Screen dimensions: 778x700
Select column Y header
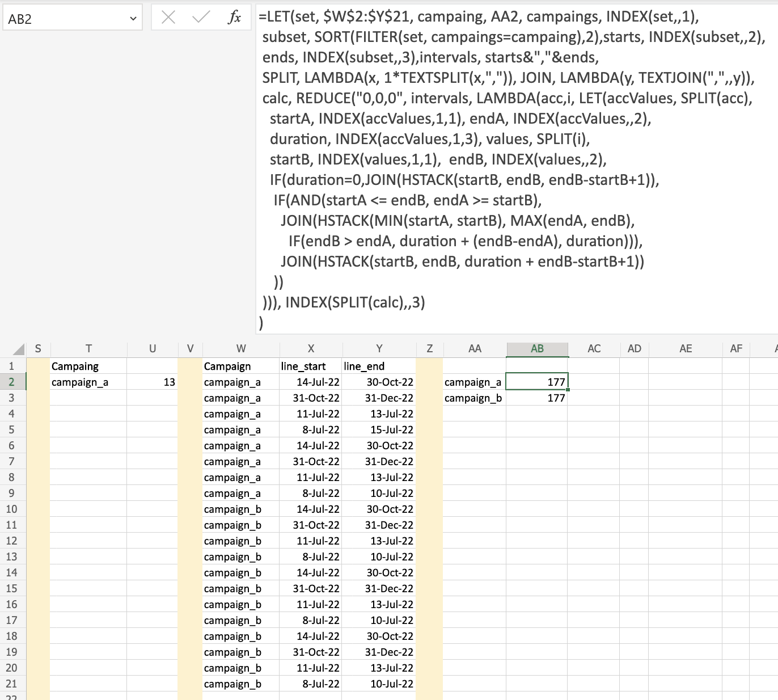pyautogui.click(x=379, y=349)
